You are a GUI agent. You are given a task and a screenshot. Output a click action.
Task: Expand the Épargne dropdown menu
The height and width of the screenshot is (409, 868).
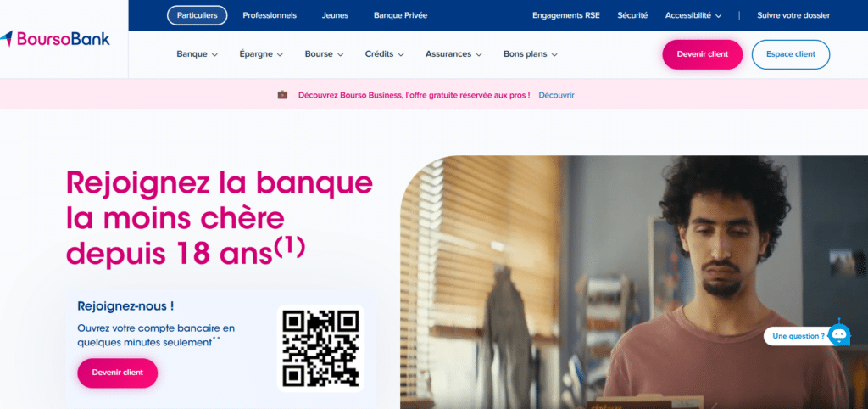(x=261, y=54)
